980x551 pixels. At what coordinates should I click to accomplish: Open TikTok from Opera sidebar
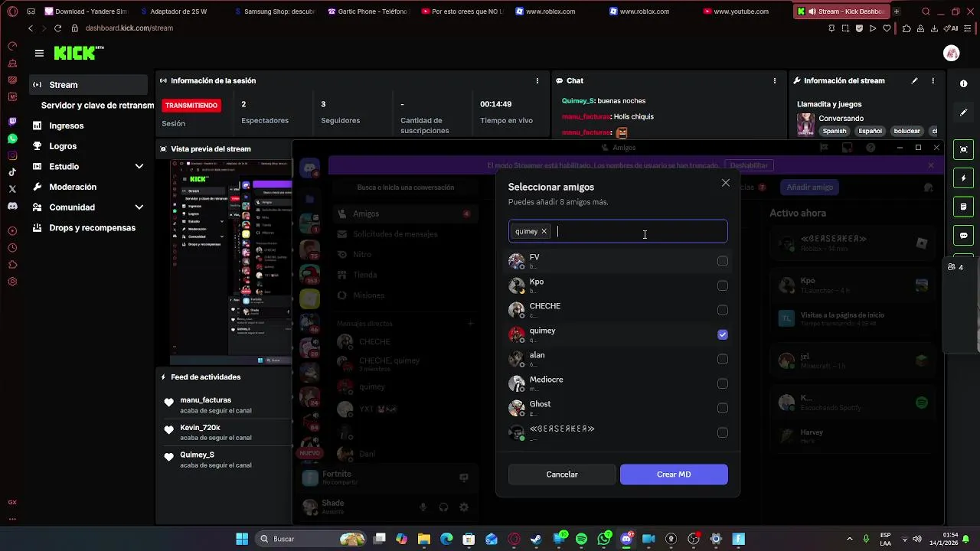tap(12, 172)
